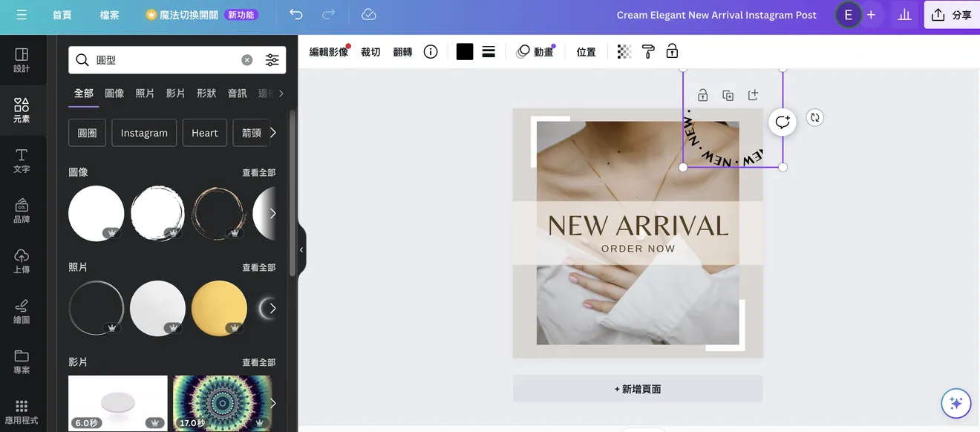Image resolution: width=980 pixels, height=432 pixels.
Task: Click the 動畫 animate button
Action: [x=535, y=51]
